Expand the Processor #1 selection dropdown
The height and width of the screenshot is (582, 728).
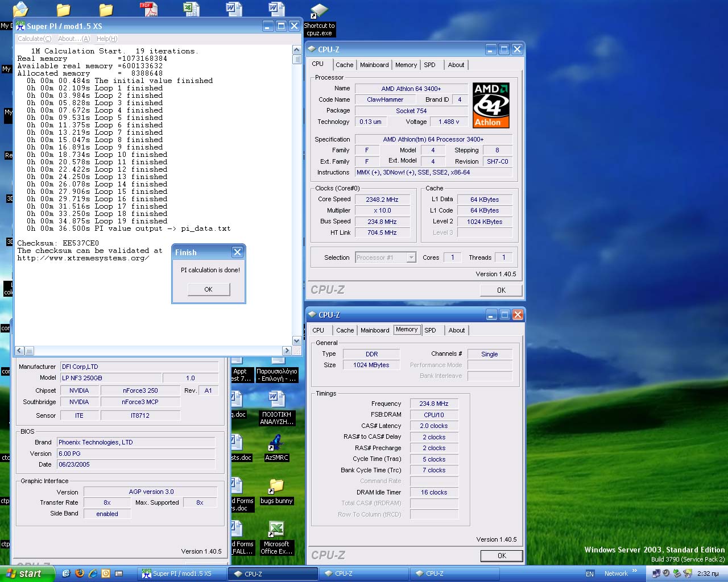[411, 257]
